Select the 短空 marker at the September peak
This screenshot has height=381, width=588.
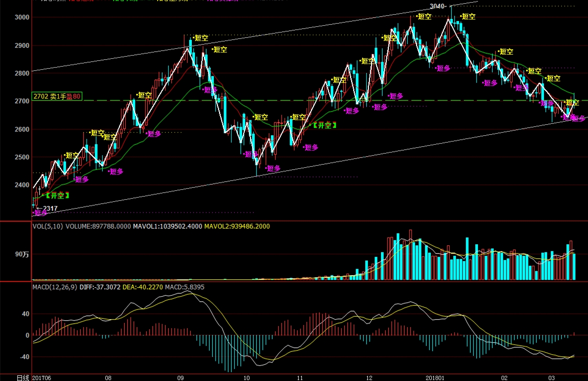(200, 38)
